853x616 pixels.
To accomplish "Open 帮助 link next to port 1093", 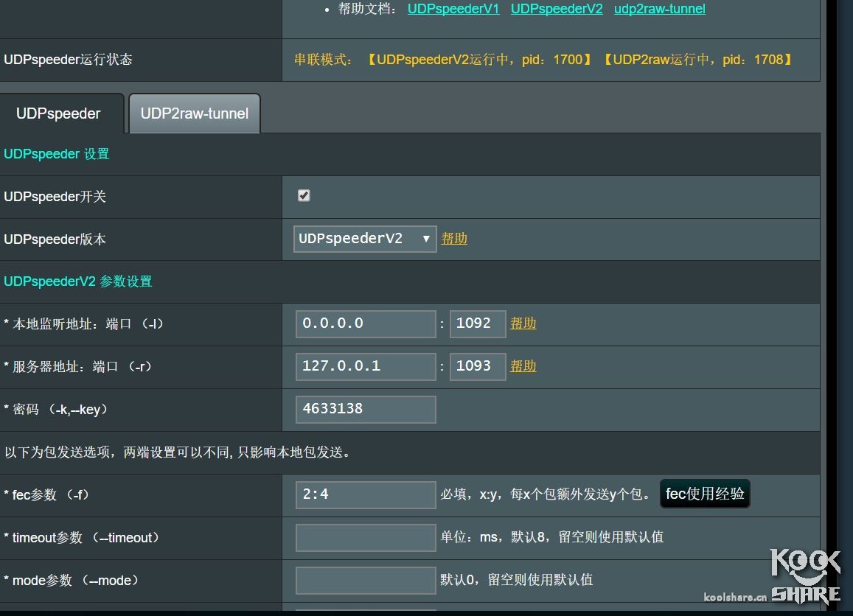I will 523,366.
